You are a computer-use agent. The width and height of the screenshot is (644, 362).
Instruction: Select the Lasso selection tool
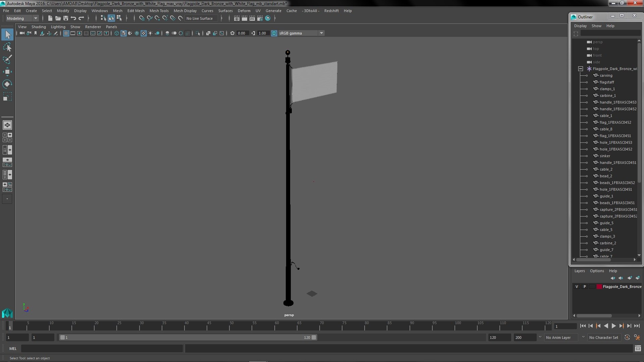(7, 47)
